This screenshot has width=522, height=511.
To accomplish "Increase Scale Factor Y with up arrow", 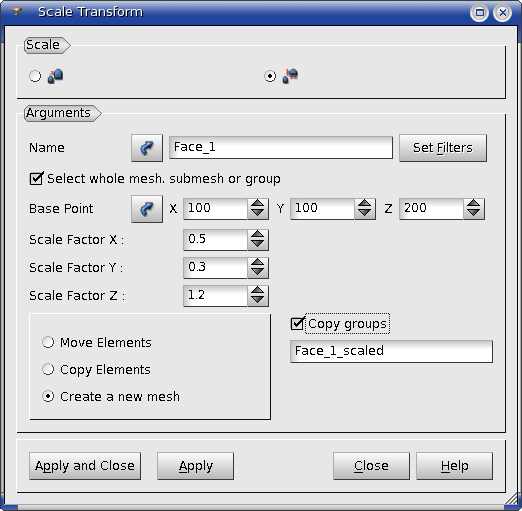I will (x=258, y=263).
